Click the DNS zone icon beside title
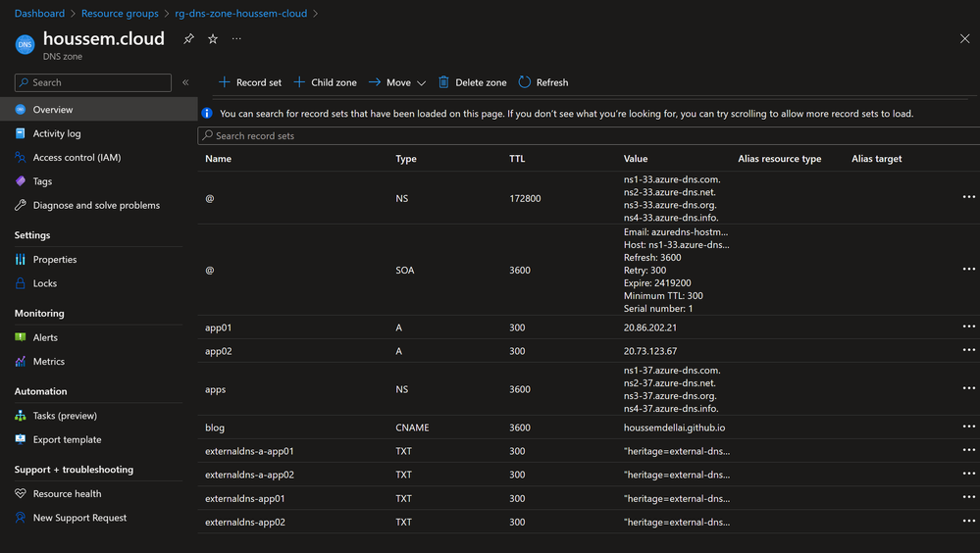This screenshot has height=553, width=980. pyautogui.click(x=25, y=44)
